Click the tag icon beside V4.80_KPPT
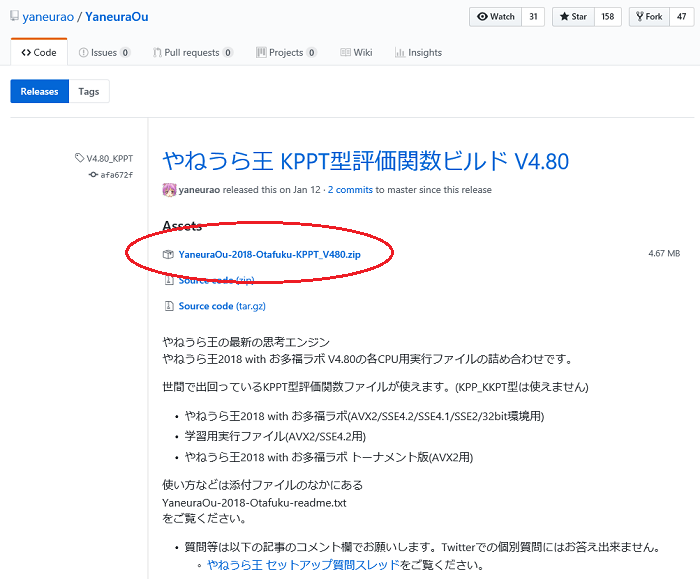700x579 pixels. point(79,158)
